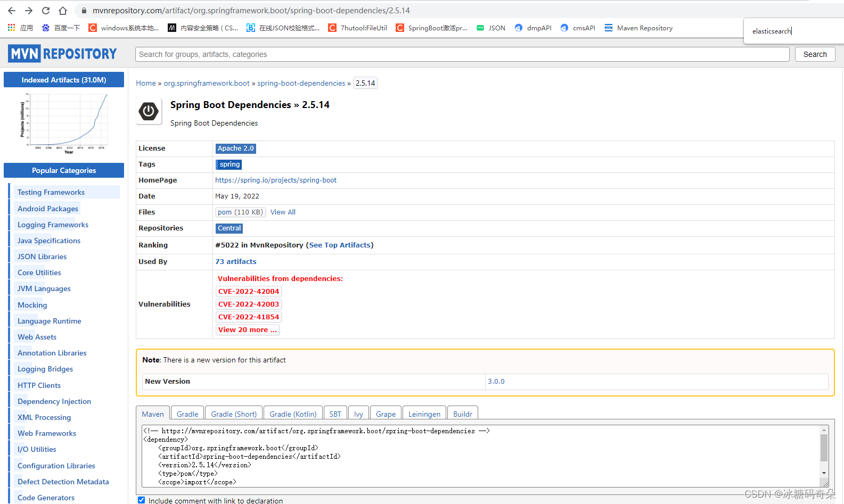Viewport: 844px width, 504px height.
Task: Open the cmsAPI bookmark
Action: pos(578,28)
